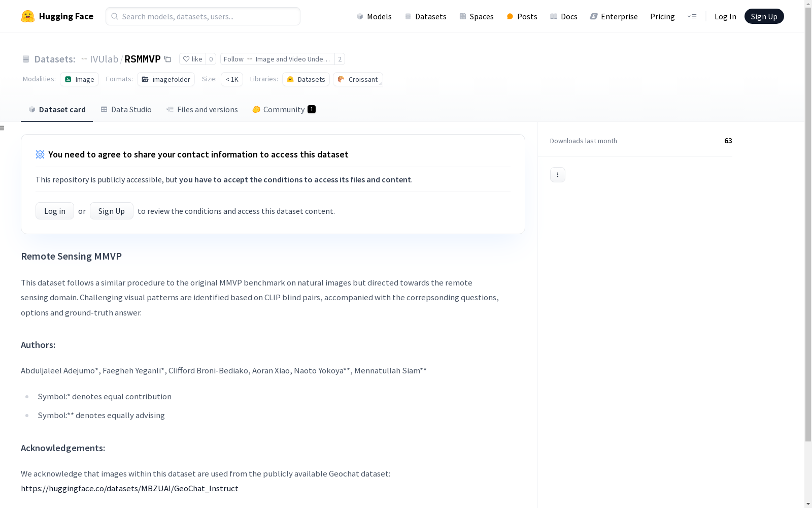
Task: Focus the search models and datasets field
Action: (x=203, y=16)
